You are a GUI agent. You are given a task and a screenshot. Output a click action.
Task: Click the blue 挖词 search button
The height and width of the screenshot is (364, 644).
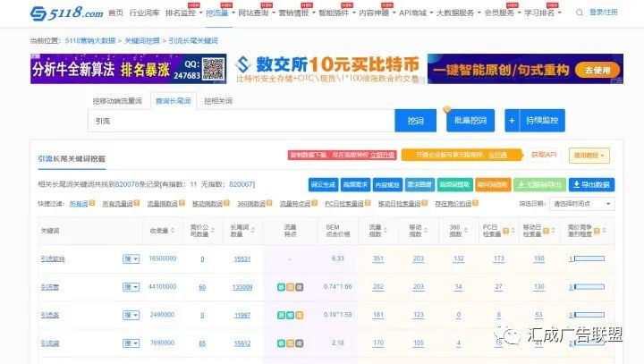(x=415, y=121)
